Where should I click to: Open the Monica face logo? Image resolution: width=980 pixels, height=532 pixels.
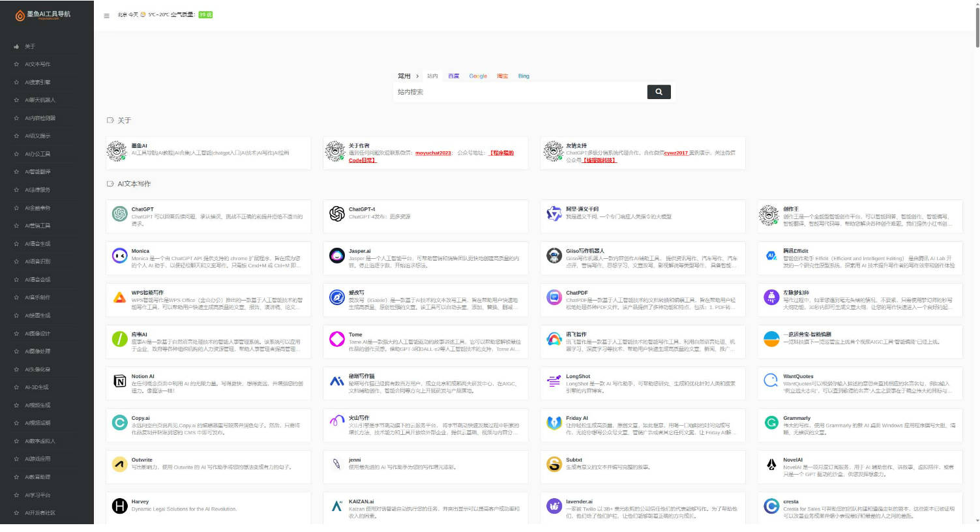(120, 256)
